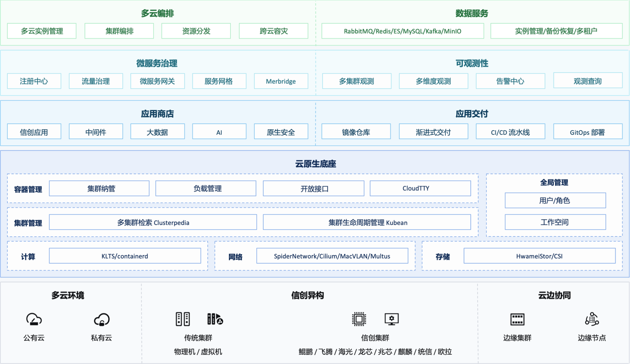The image size is (630, 364).
Task: Select the Merbridge box
Action: click(x=281, y=81)
